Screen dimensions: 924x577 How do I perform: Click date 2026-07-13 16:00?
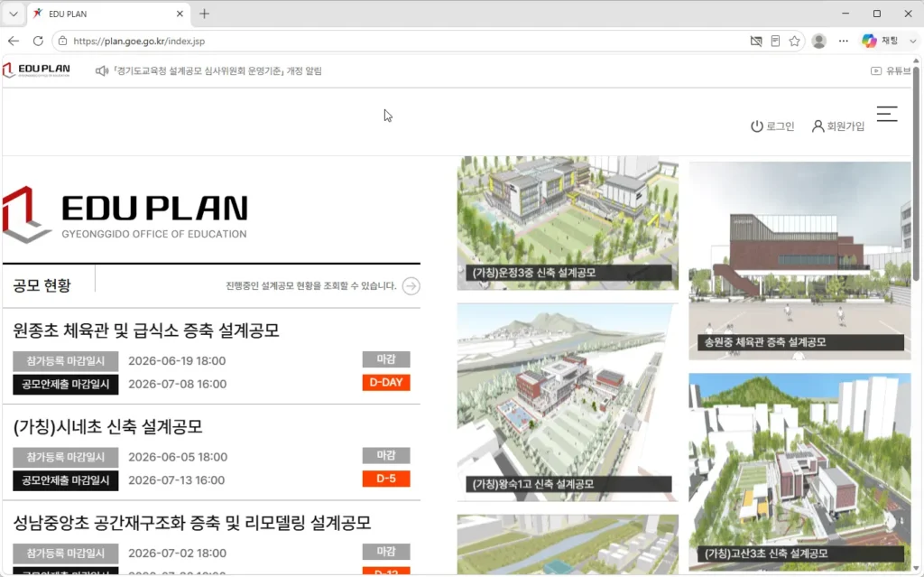(176, 480)
